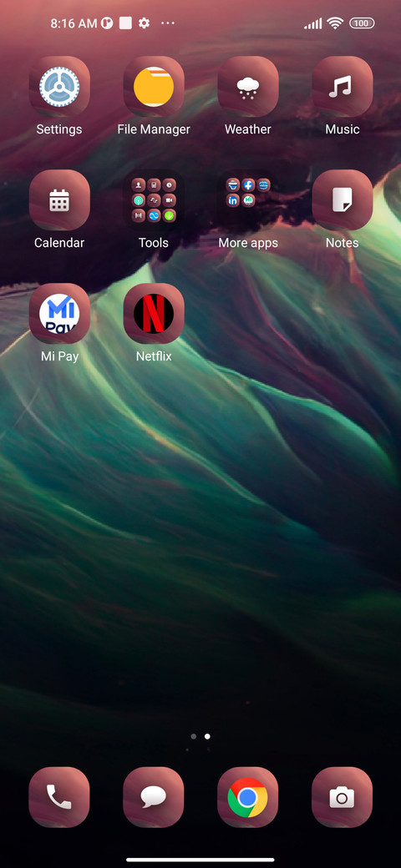Open the Phone dialer in dock
The height and width of the screenshot is (868, 401).
pos(59,797)
